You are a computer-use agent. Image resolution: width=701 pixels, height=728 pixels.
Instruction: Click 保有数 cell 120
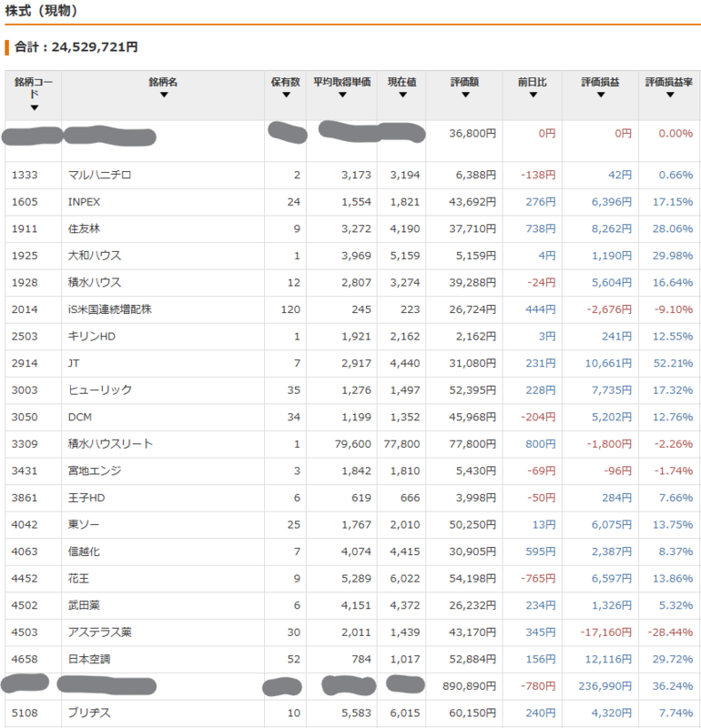[290, 309]
